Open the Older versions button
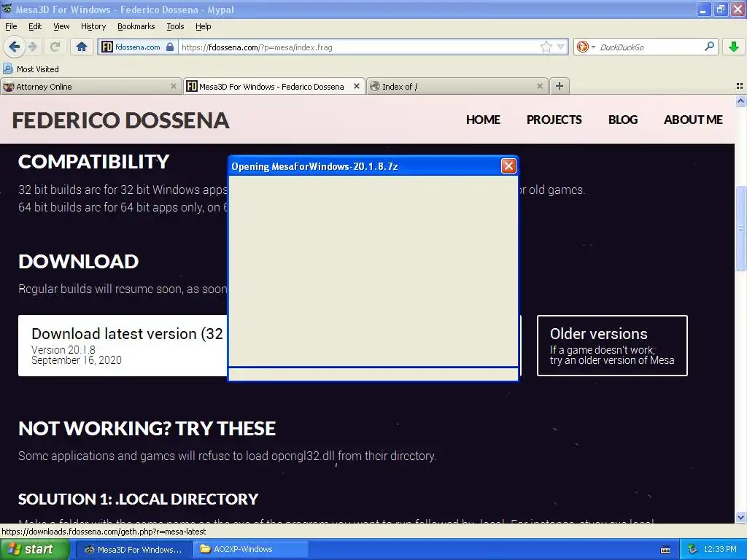 (612, 345)
